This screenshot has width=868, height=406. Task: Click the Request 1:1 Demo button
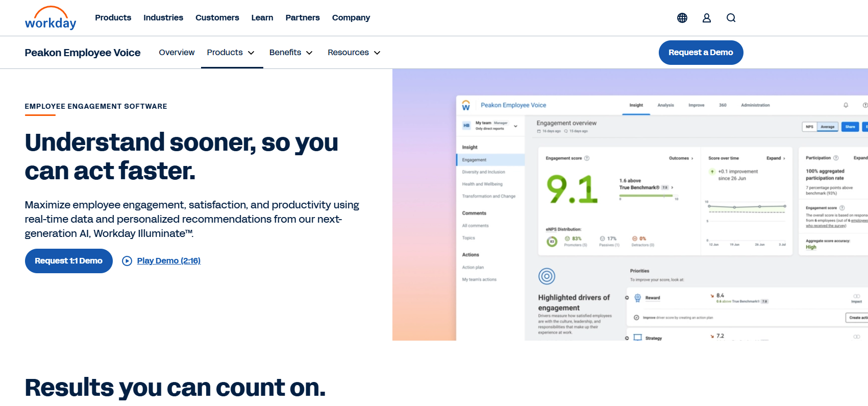click(x=69, y=261)
